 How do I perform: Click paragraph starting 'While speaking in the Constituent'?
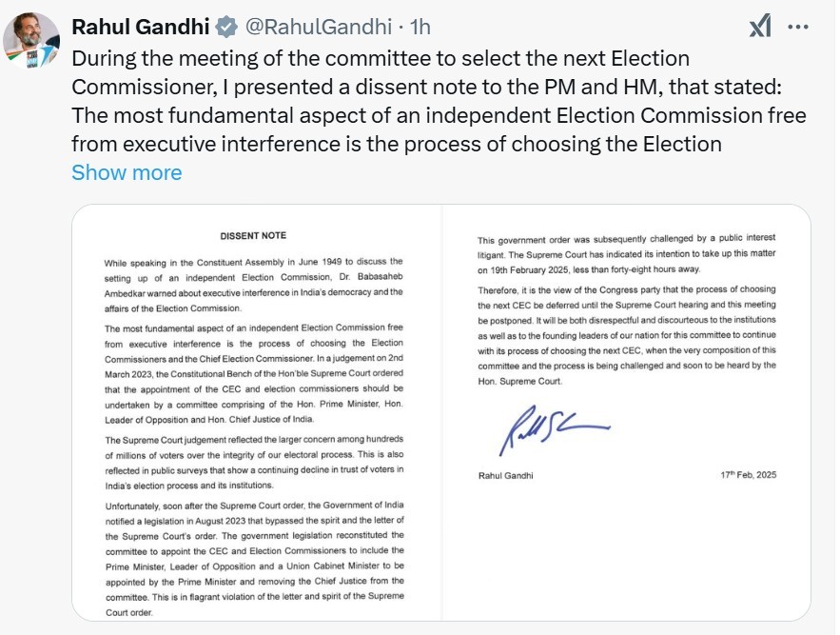coord(254,285)
